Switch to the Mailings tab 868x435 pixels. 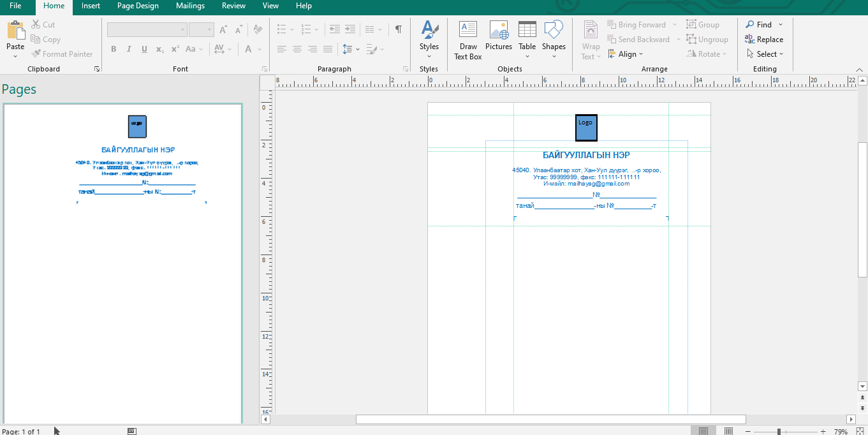tap(190, 6)
